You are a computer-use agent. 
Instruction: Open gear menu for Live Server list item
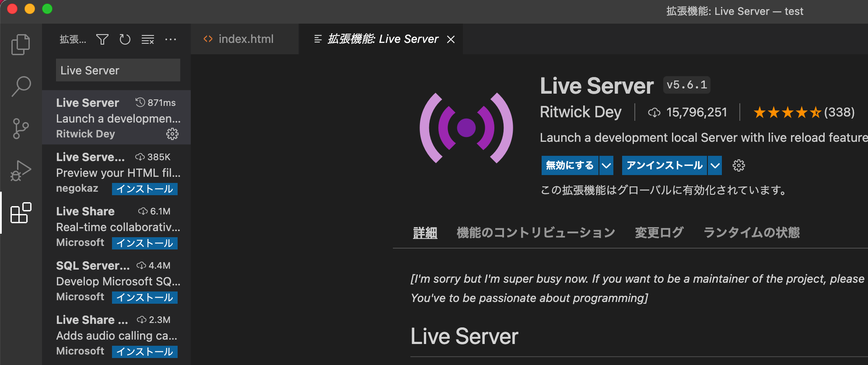click(172, 134)
